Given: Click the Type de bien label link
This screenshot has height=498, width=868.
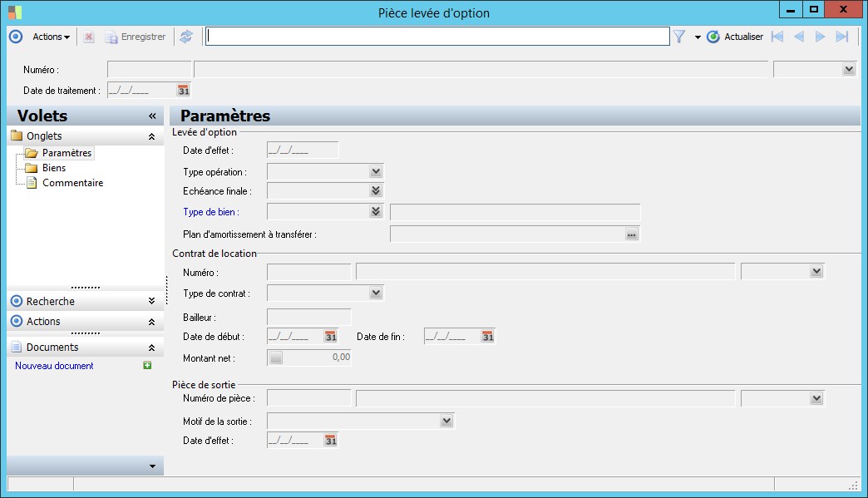Looking at the screenshot, I should pyautogui.click(x=211, y=212).
